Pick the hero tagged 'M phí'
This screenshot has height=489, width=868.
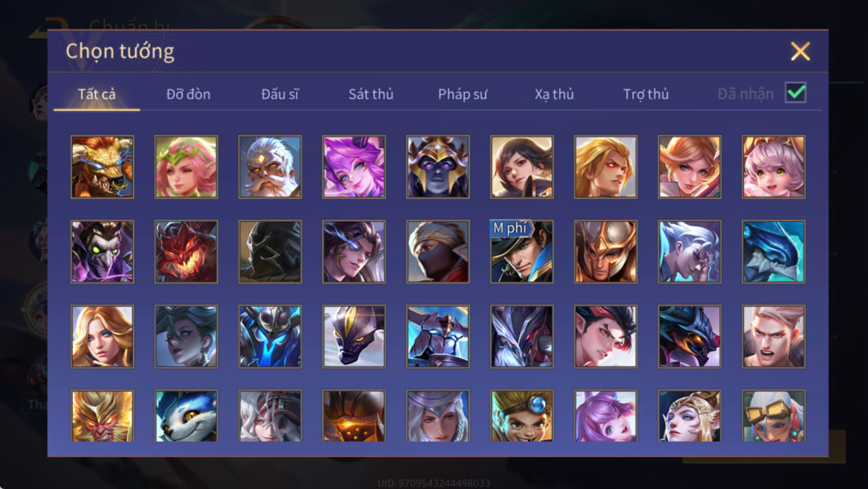click(521, 252)
